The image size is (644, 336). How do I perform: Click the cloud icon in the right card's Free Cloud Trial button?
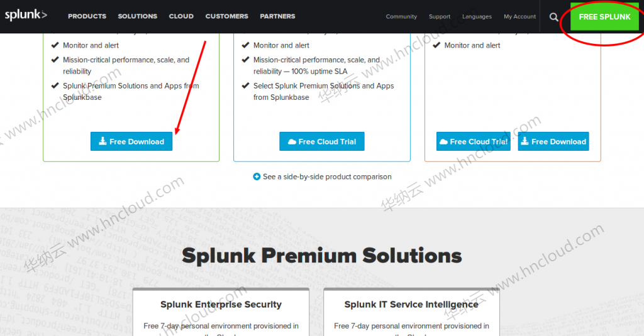[x=443, y=141]
